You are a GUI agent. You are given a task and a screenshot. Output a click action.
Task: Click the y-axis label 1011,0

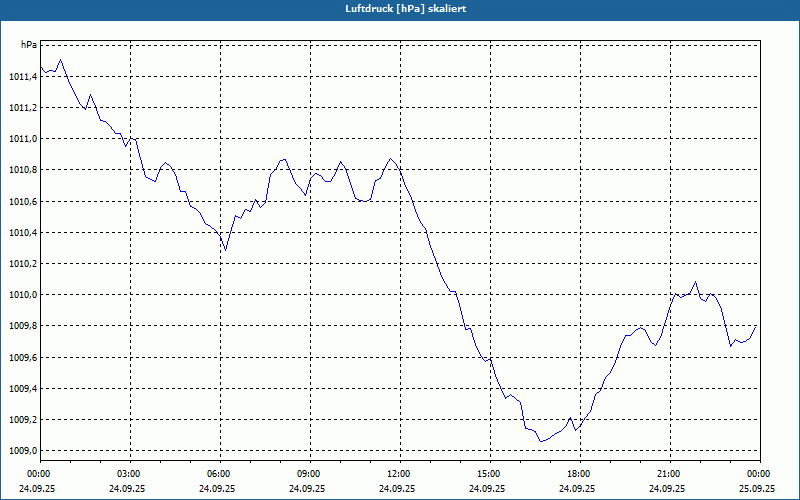coord(23,139)
